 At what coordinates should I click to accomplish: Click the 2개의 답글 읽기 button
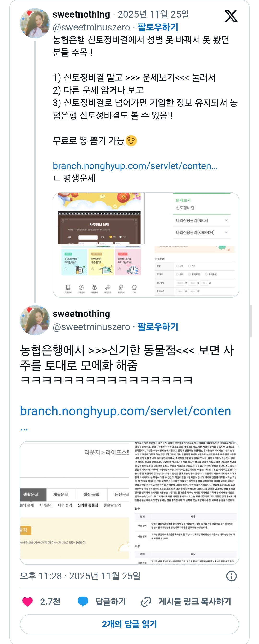[x=129, y=624]
